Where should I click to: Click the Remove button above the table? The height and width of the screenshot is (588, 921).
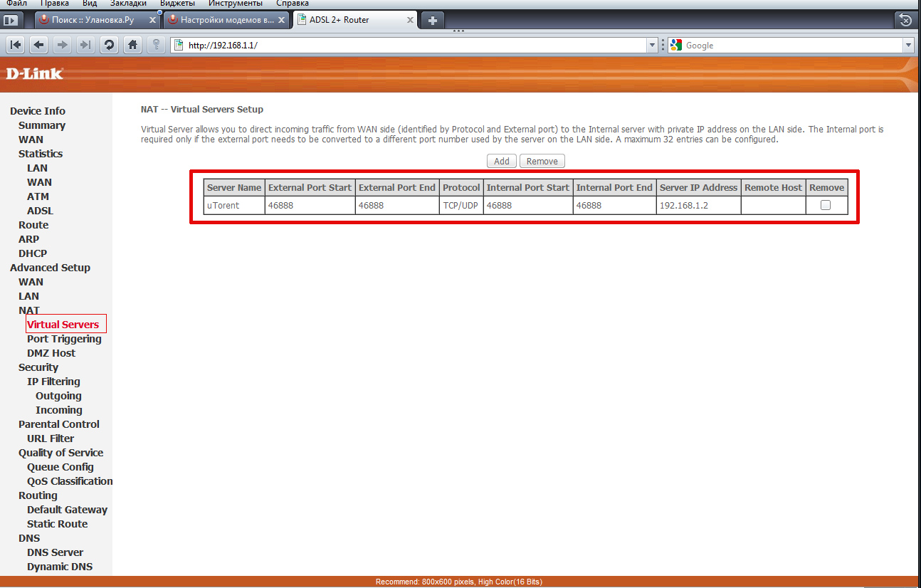(542, 161)
